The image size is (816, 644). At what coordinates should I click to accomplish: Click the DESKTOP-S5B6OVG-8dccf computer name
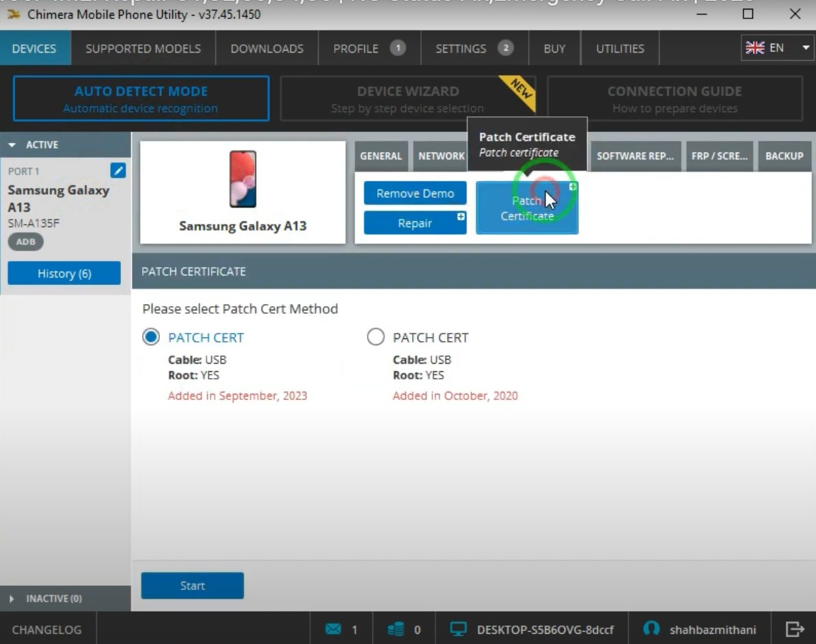pos(545,630)
